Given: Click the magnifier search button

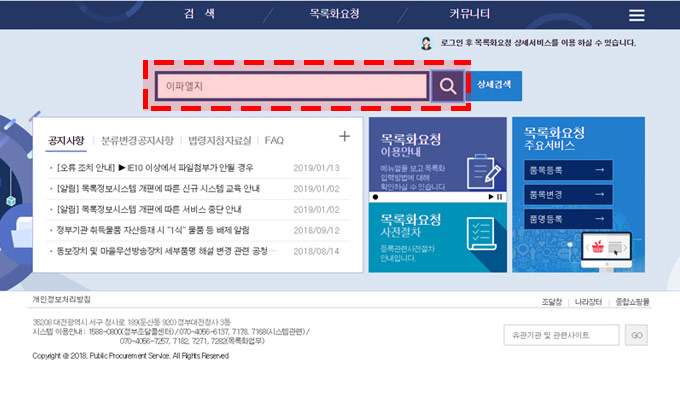Looking at the screenshot, I should [448, 86].
